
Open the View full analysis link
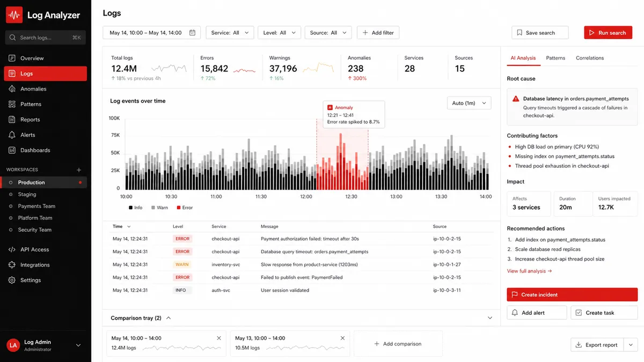529,271
